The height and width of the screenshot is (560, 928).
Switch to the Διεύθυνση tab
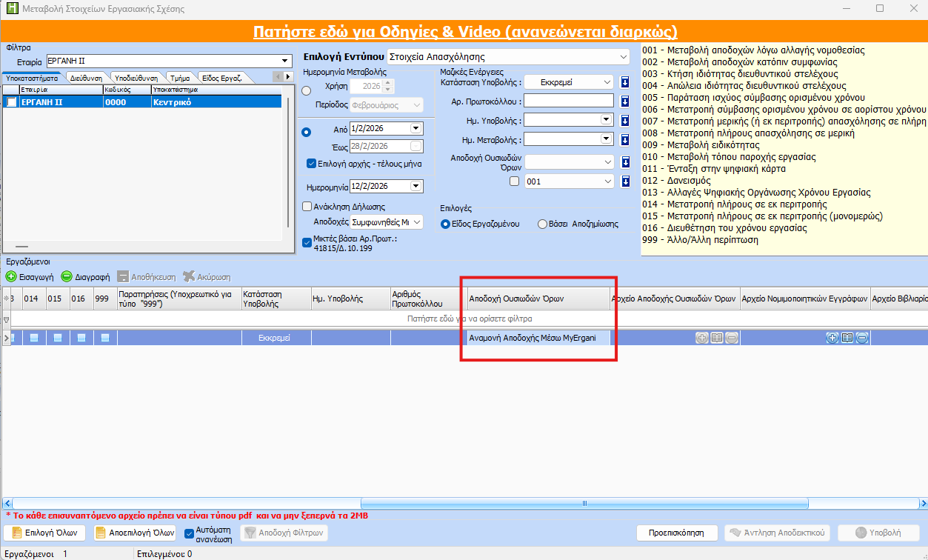pyautogui.click(x=87, y=77)
